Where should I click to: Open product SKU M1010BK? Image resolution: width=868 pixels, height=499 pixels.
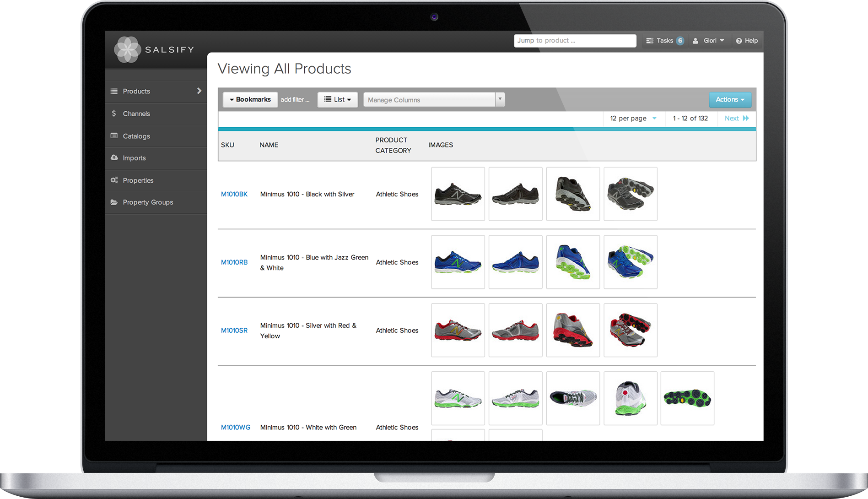[x=234, y=194]
